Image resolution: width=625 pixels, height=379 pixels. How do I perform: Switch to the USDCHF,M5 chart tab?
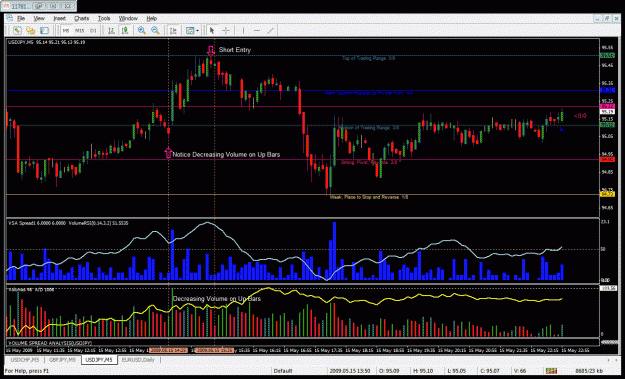click(25, 359)
